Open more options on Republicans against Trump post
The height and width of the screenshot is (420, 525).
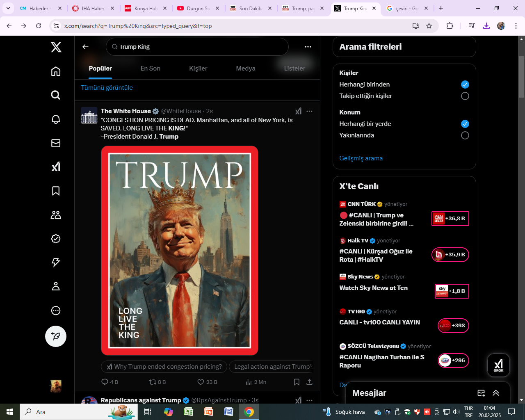coord(310,400)
